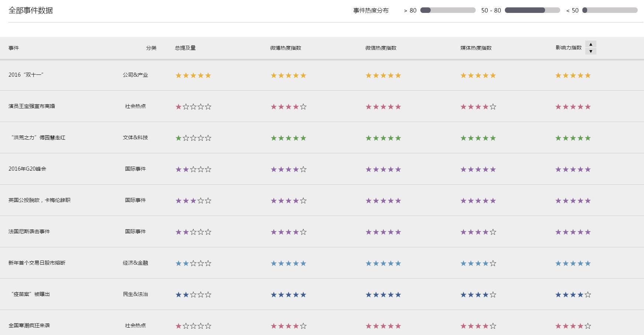Image resolution: width=644 pixels, height=335 pixels.
Task: Click 总提及量 star rating for 2016"双十一"
Action: click(x=193, y=76)
